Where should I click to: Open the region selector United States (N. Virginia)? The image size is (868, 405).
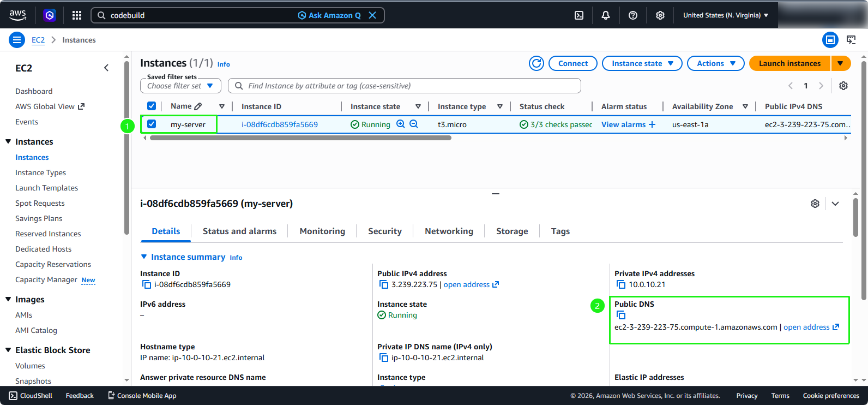click(x=726, y=15)
